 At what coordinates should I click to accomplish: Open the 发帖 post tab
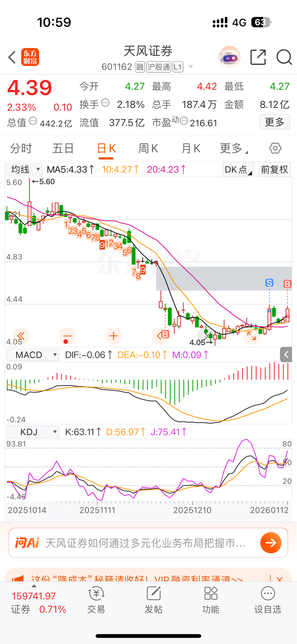pyautogui.click(x=153, y=601)
